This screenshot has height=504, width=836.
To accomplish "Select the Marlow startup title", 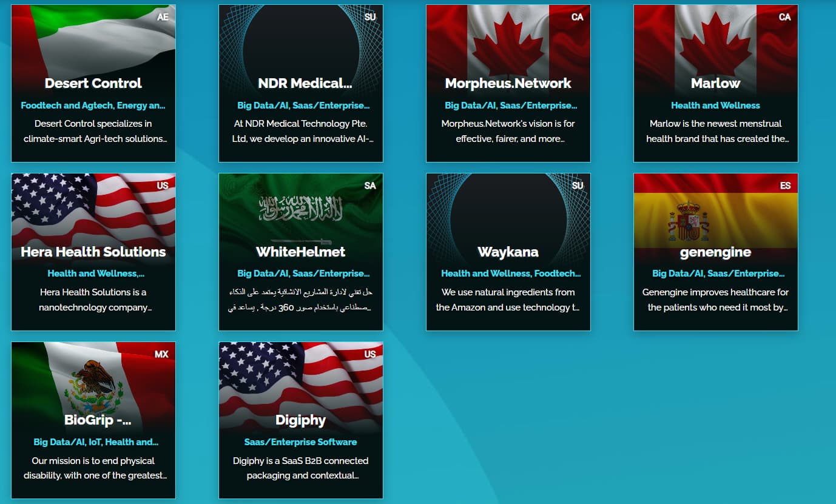I will (716, 83).
